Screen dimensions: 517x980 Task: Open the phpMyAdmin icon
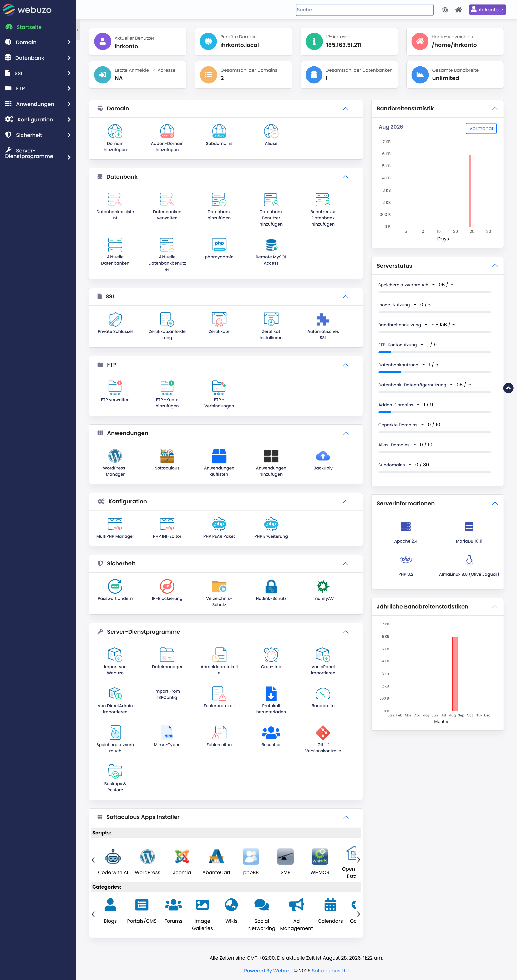click(219, 245)
